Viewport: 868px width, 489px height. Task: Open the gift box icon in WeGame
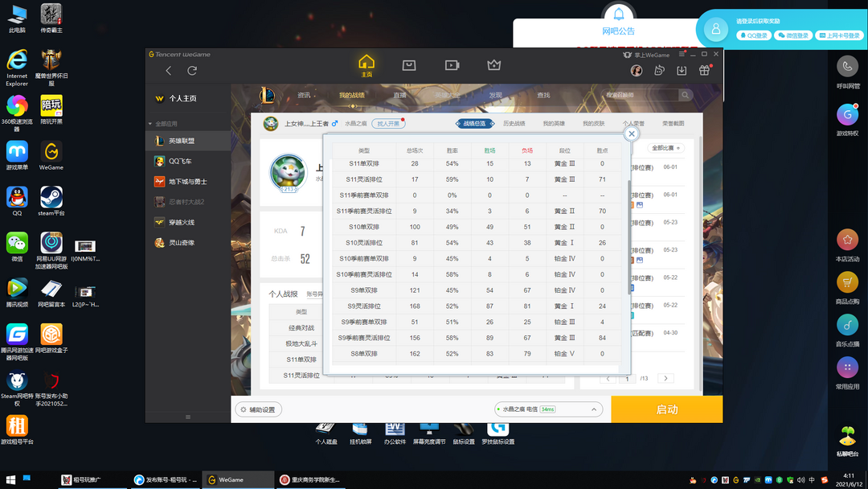tap(704, 70)
